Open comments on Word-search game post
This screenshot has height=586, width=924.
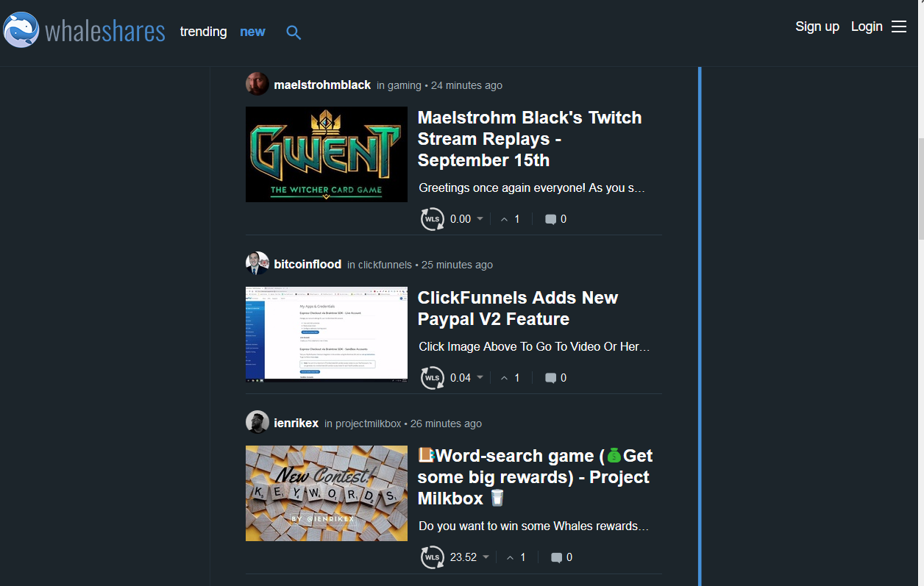(x=556, y=557)
